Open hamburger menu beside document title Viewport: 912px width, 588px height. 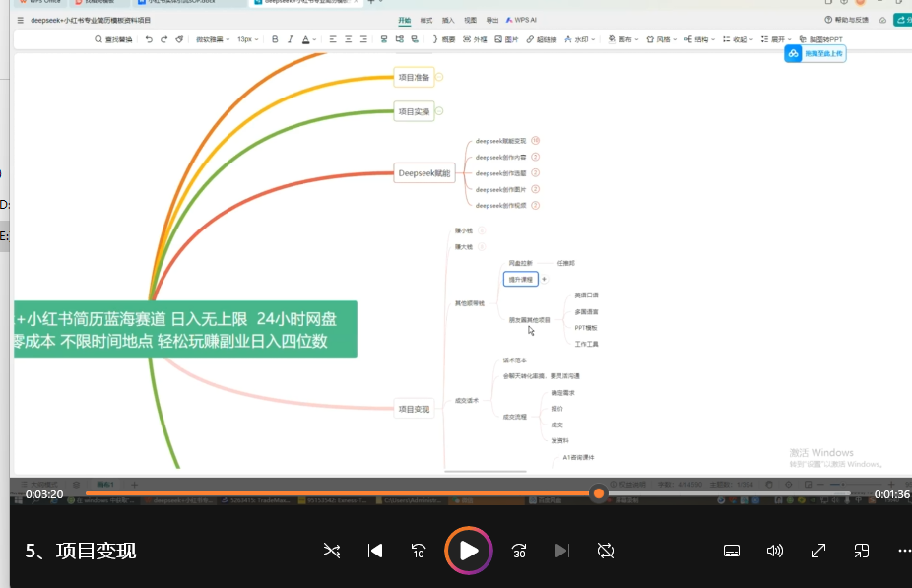coord(21,20)
